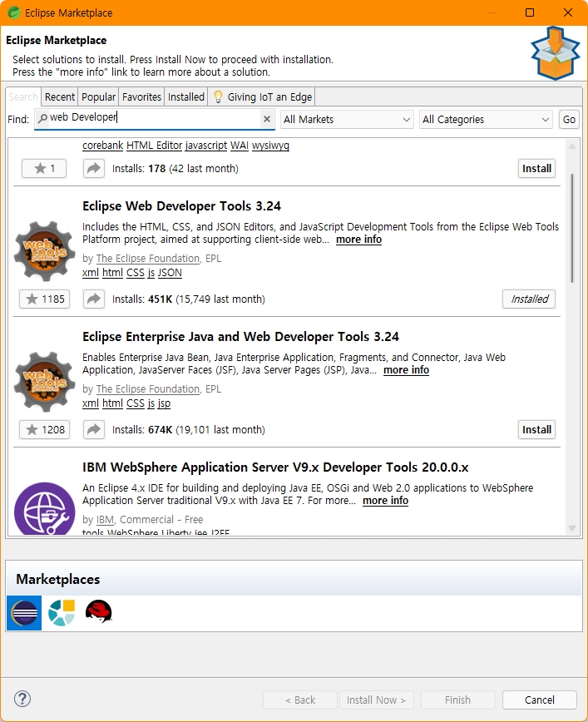Click the jsp tag link
Image resolution: width=588 pixels, height=722 pixels.
coord(164,403)
